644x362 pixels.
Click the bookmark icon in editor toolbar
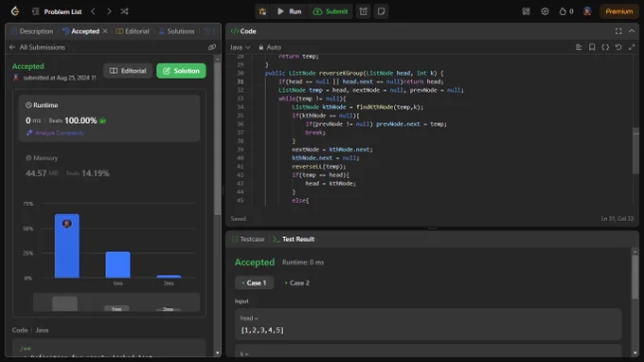pyautogui.click(x=592, y=47)
